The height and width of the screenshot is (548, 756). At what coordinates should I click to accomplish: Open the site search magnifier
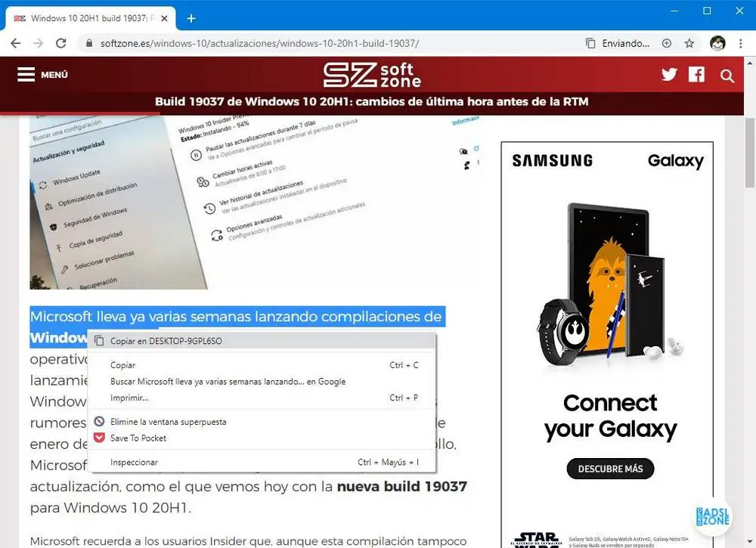coord(727,76)
